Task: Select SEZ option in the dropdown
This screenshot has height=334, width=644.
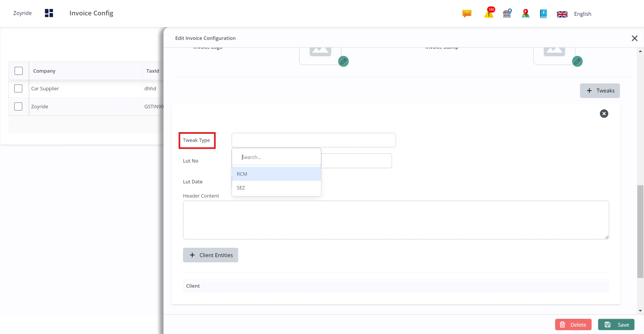Action: [x=276, y=188]
